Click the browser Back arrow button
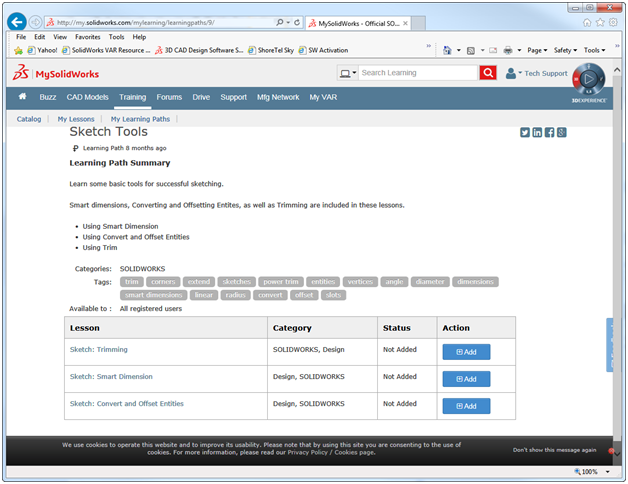628x484 pixels. pos(17,22)
